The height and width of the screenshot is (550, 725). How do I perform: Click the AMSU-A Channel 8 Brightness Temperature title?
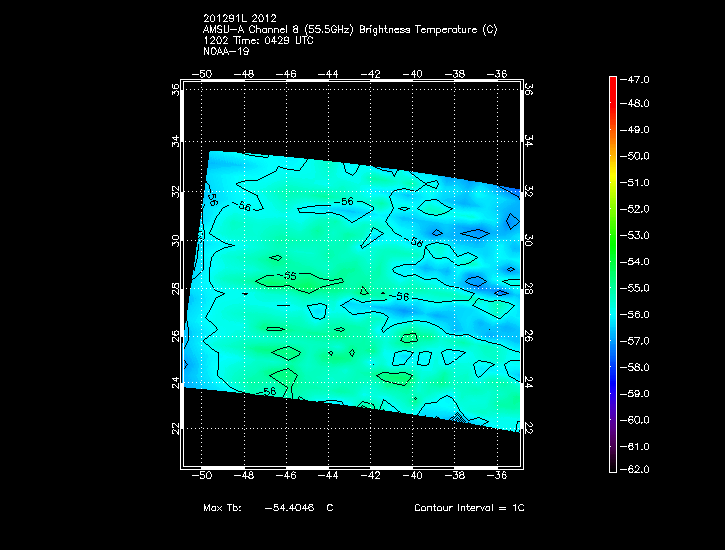(349, 30)
